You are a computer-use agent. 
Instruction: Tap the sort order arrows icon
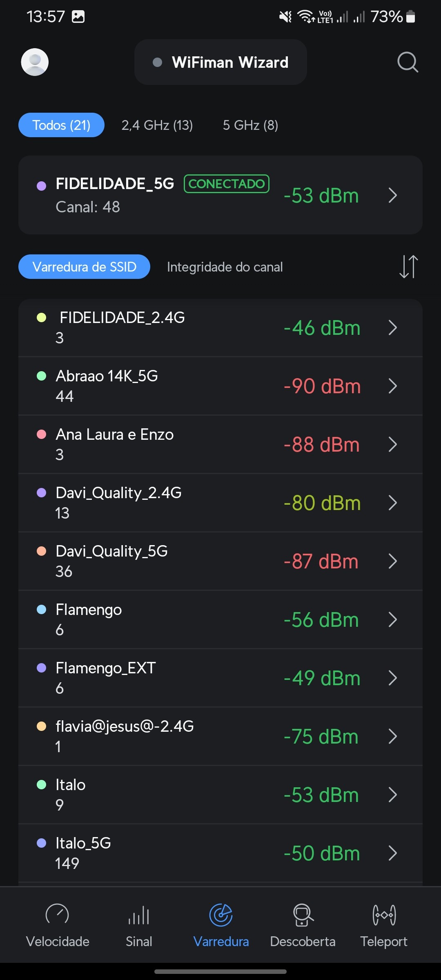point(408,267)
